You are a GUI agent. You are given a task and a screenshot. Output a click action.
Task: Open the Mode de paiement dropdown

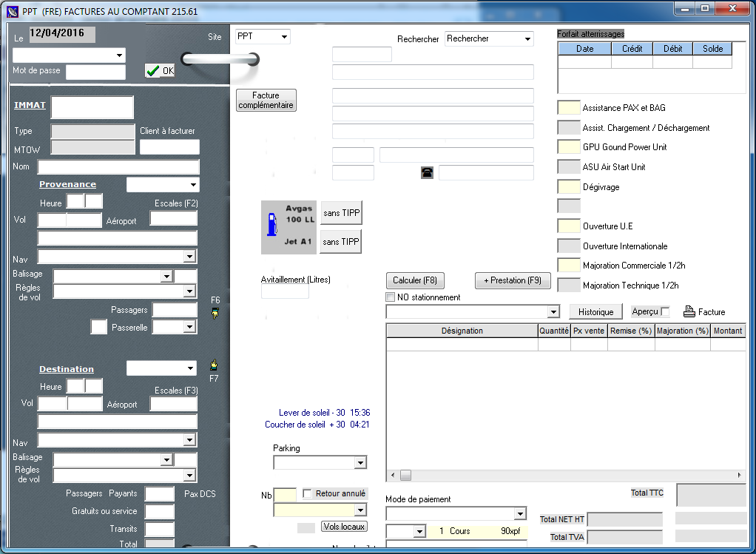pos(520,514)
